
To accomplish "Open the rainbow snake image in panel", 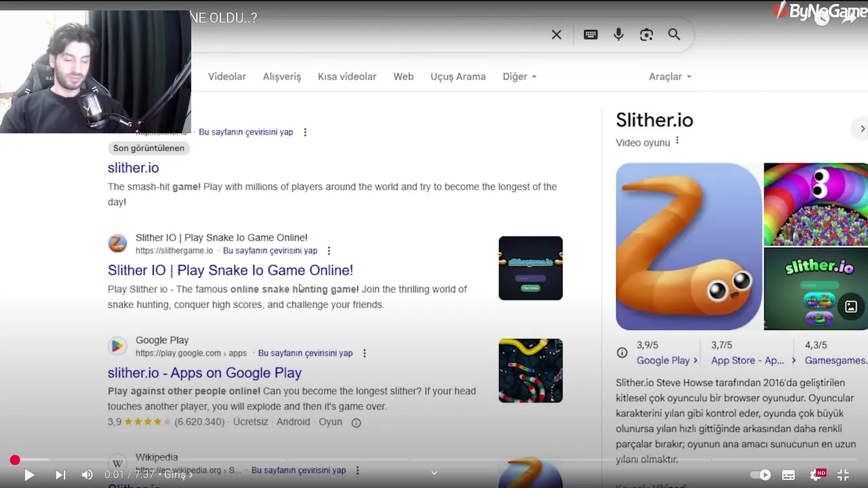I will (816, 204).
